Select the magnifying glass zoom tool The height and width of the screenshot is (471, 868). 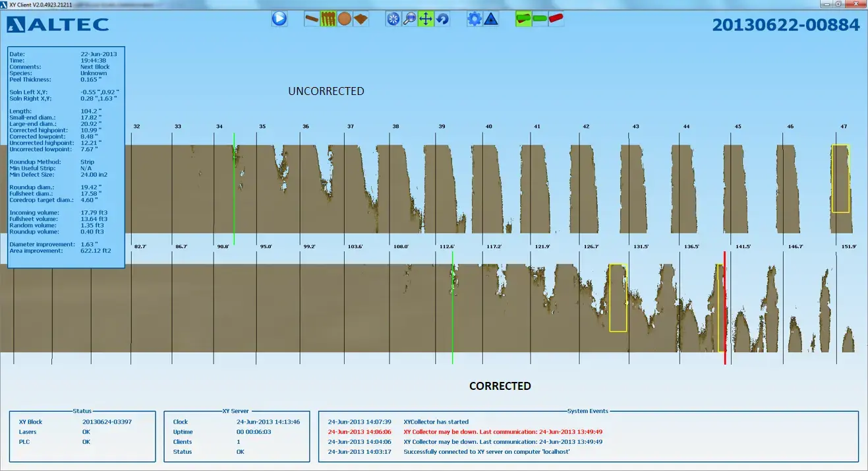click(x=410, y=19)
